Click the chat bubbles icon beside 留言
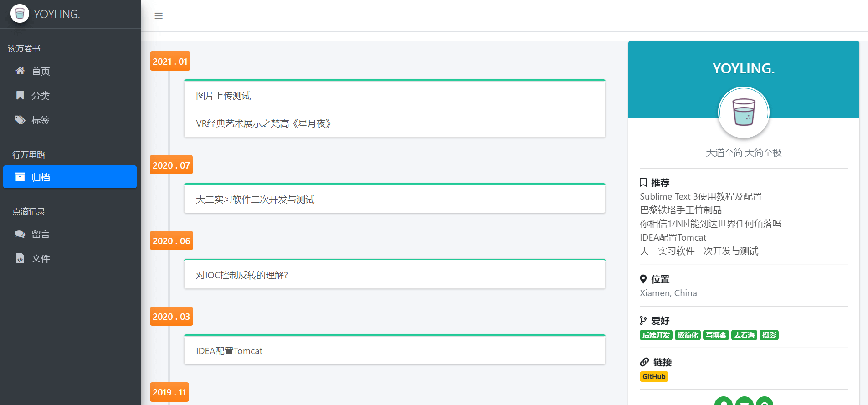 20,234
